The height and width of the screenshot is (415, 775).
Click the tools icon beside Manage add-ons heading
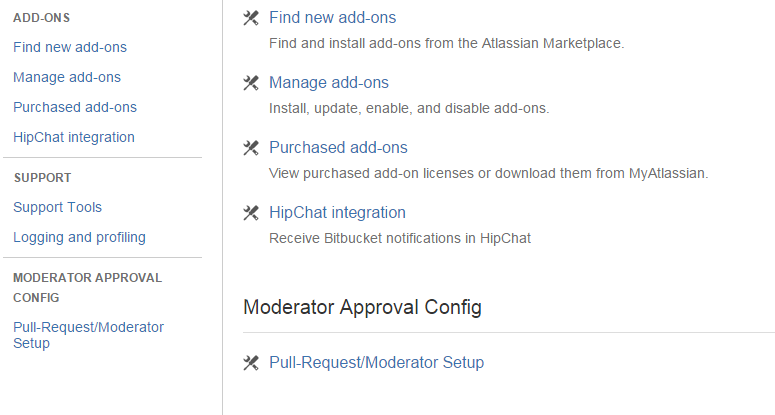(x=251, y=83)
